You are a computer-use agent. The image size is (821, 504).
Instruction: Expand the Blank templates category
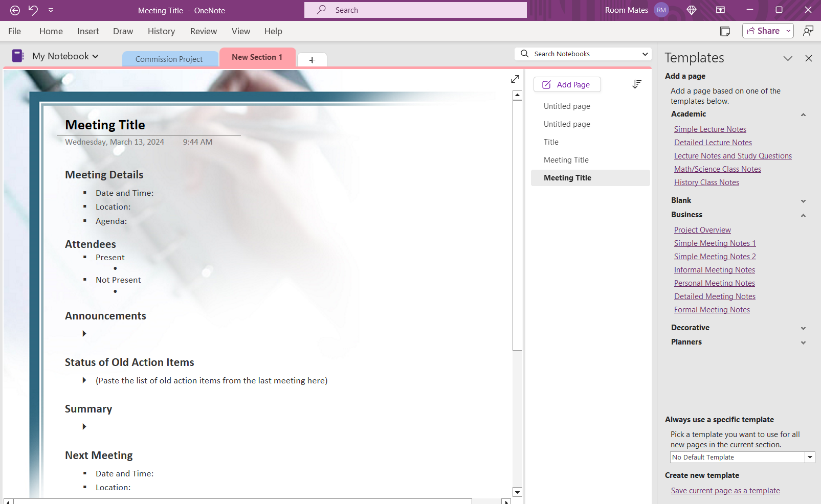(x=803, y=201)
